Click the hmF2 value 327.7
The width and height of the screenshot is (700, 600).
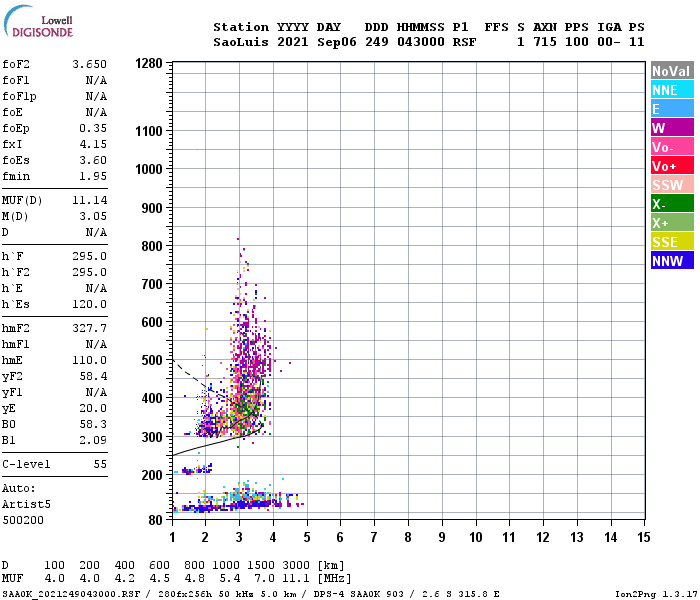point(90,328)
